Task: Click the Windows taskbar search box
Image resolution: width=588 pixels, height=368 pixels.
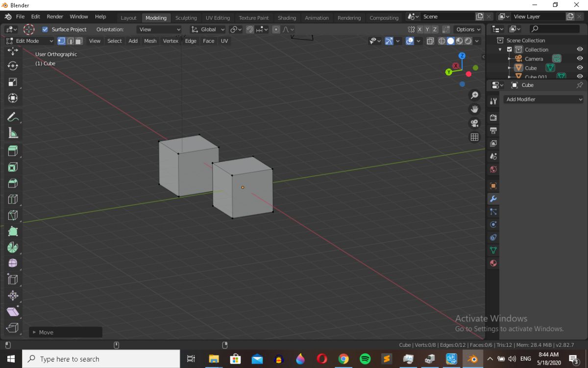Action: [101, 359]
